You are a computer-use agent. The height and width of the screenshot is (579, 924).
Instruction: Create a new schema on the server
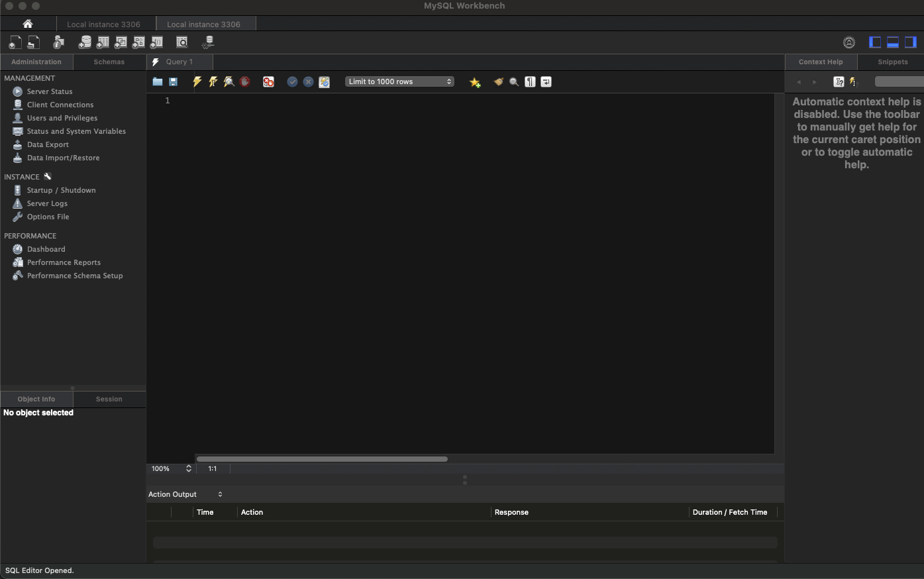(85, 42)
